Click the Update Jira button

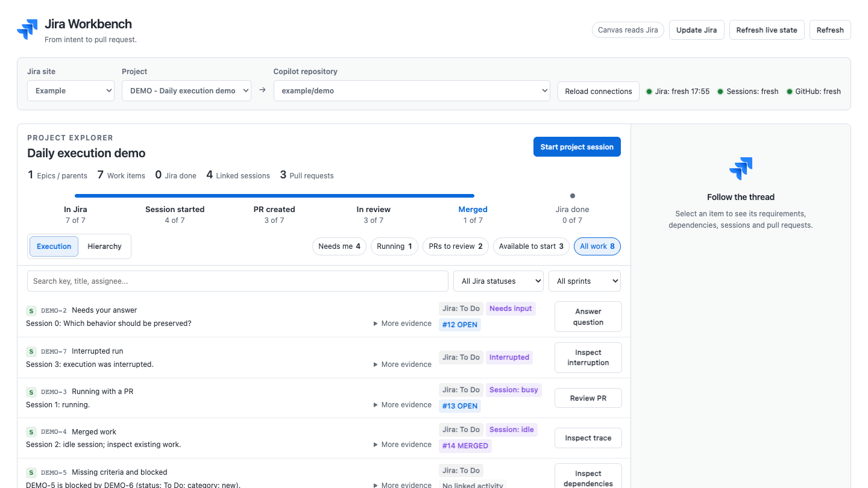(x=697, y=30)
